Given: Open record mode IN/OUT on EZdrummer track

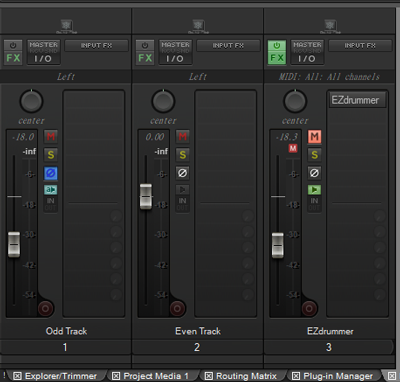Looking at the screenshot, I should [314, 204].
